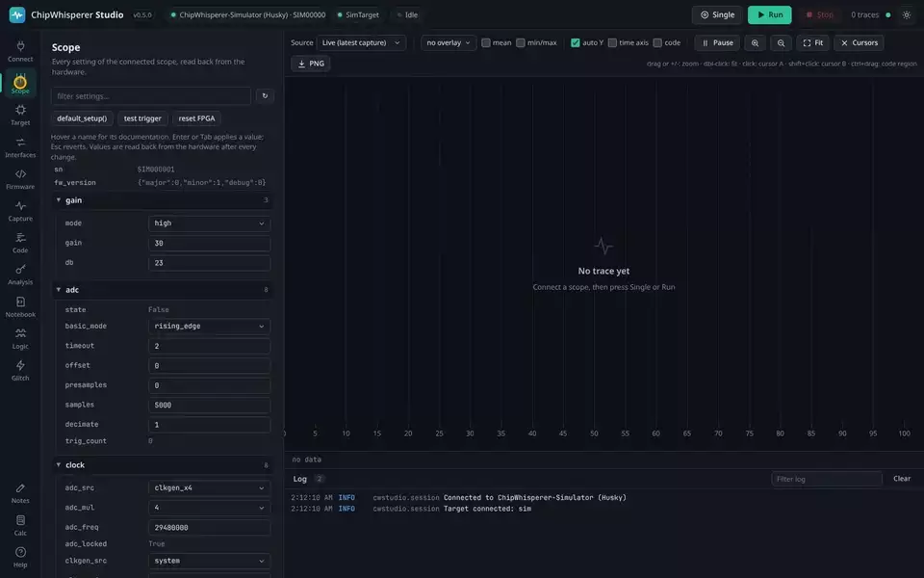Click the Stop button
The image size is (924, 578).
point(819,14)
